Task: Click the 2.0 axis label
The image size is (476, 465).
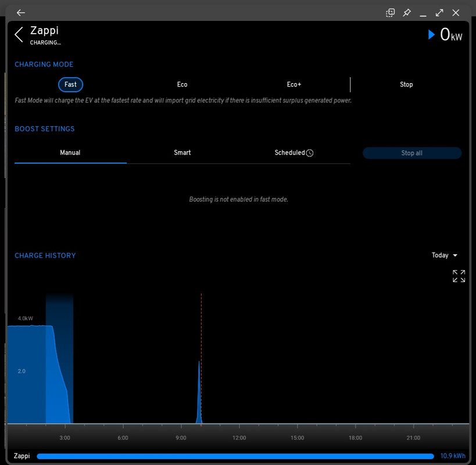Action: click(22, 371)
